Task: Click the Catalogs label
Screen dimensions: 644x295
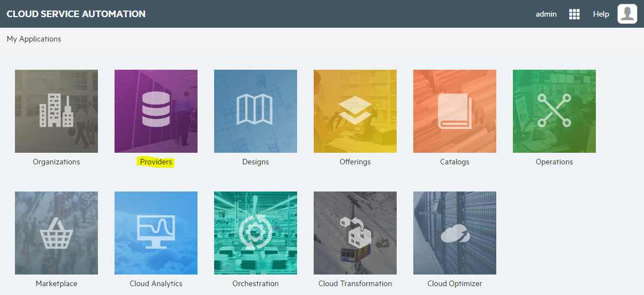Action: point(455,162)
